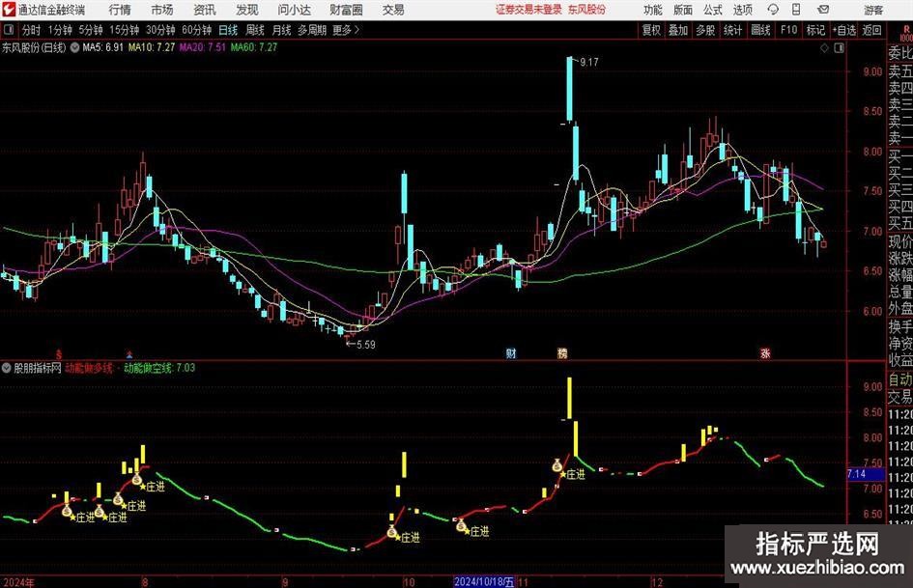Expand the sub-chart indicator dropdown arrow
The image size is (913, 588).
[x=7, y=368]
